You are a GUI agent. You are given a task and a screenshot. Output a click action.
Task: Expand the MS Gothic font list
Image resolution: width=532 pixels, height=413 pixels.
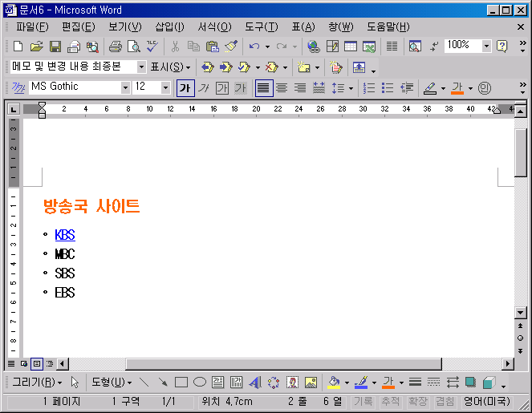[125, 88]
